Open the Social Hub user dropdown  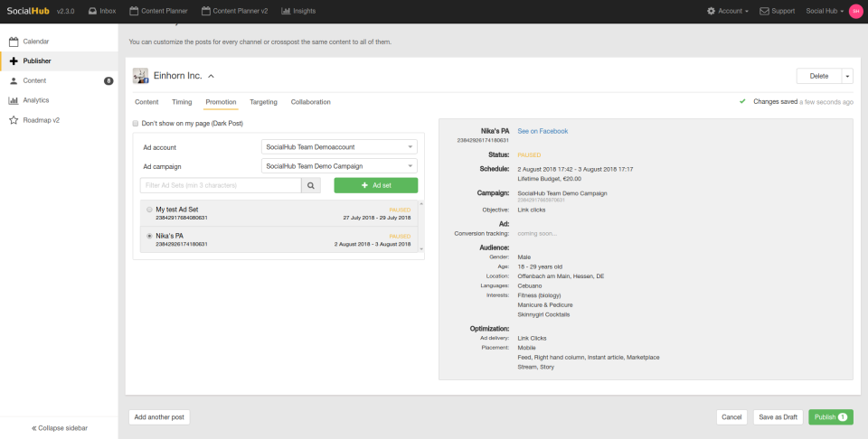(825, 11)
